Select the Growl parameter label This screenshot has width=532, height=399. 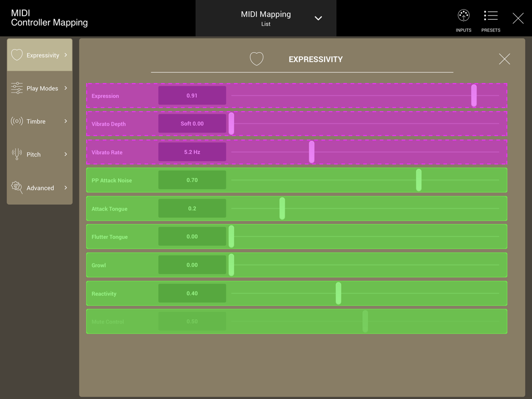pos(99,265)
